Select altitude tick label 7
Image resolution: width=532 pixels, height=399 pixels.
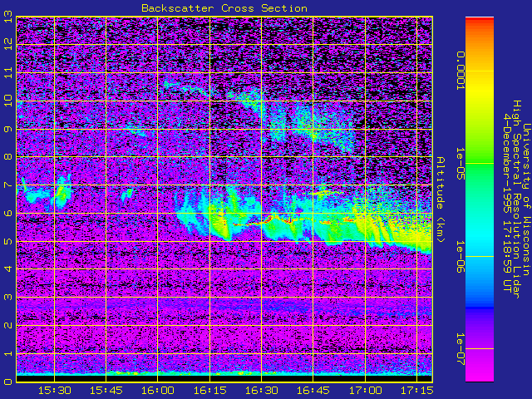click(8, 185)
